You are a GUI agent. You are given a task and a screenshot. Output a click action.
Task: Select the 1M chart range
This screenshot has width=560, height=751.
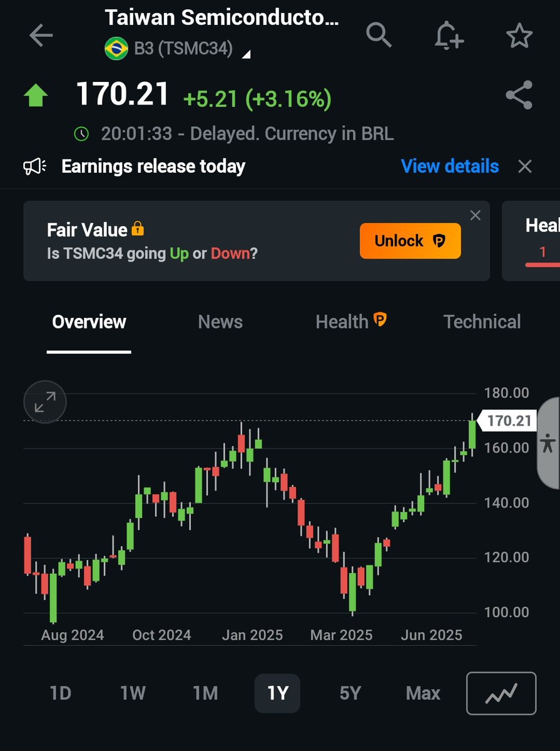[x=205, y=693]
